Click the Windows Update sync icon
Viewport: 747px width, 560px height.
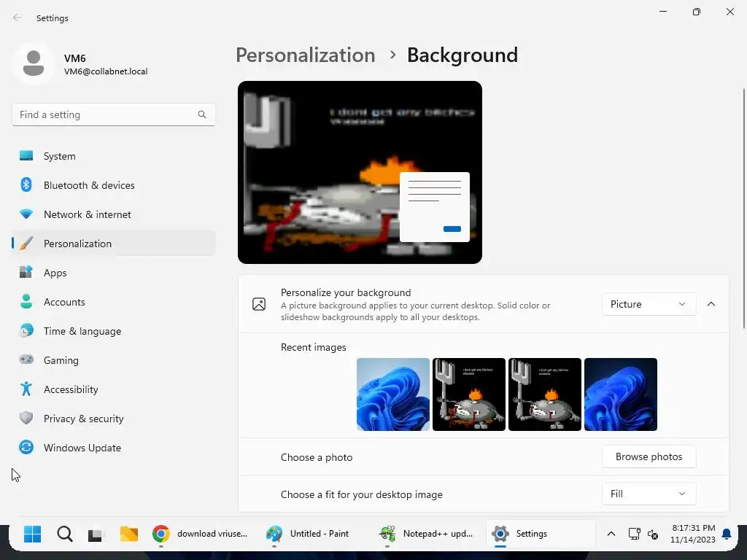(x=26, y=447)
